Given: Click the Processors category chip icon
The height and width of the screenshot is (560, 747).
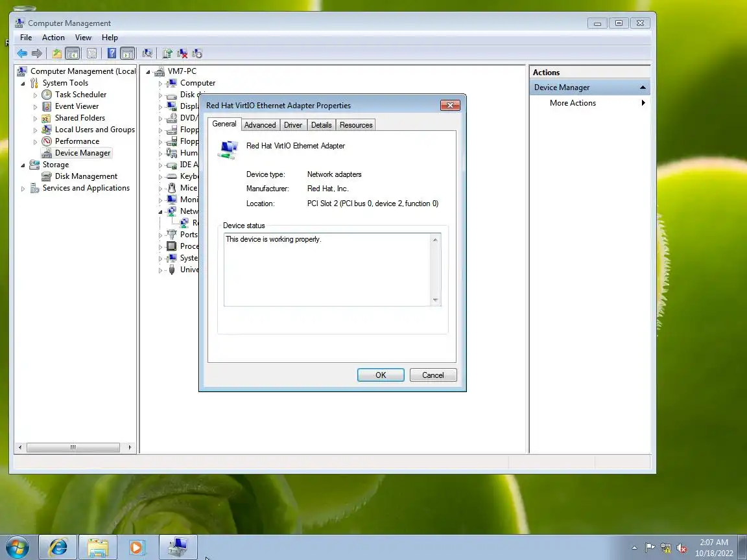Looking at the screenshot, I should [171, 246].
